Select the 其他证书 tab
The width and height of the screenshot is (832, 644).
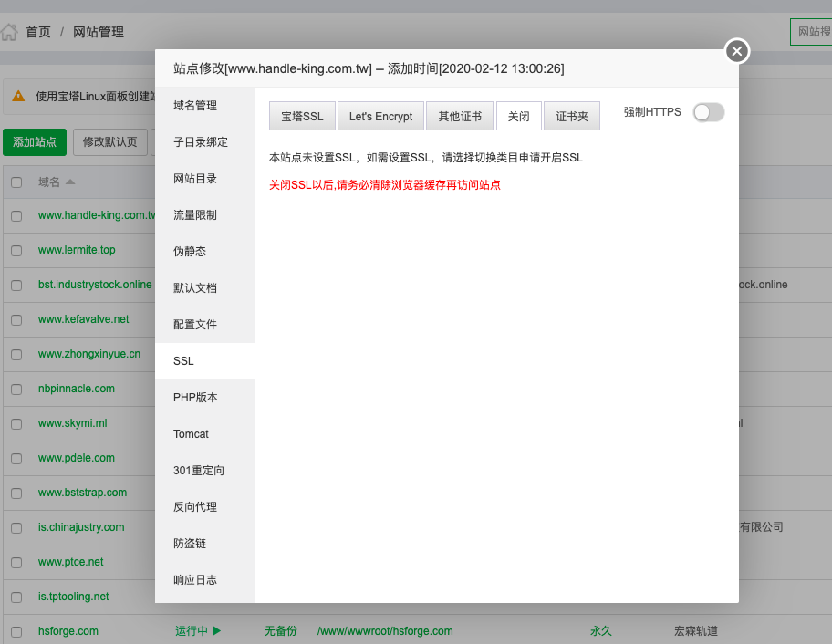coord(460,117)
